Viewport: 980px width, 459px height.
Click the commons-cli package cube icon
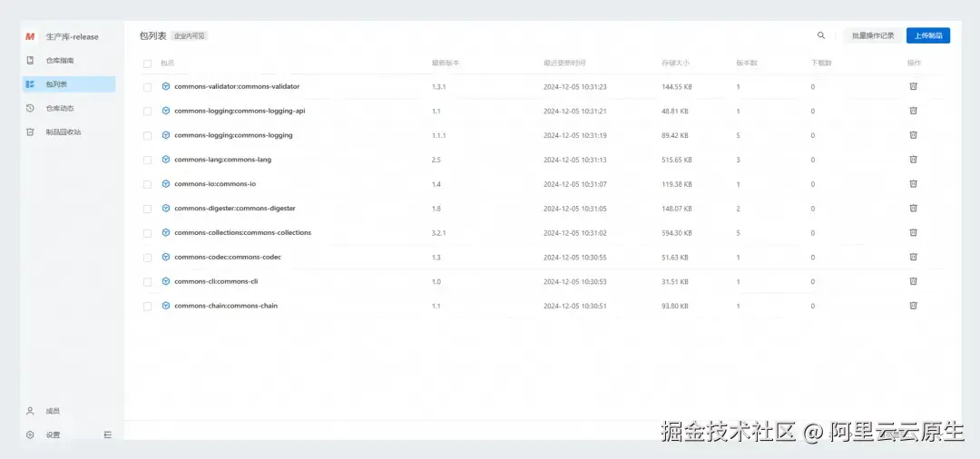pyautogui.click(x=166, y=281)
